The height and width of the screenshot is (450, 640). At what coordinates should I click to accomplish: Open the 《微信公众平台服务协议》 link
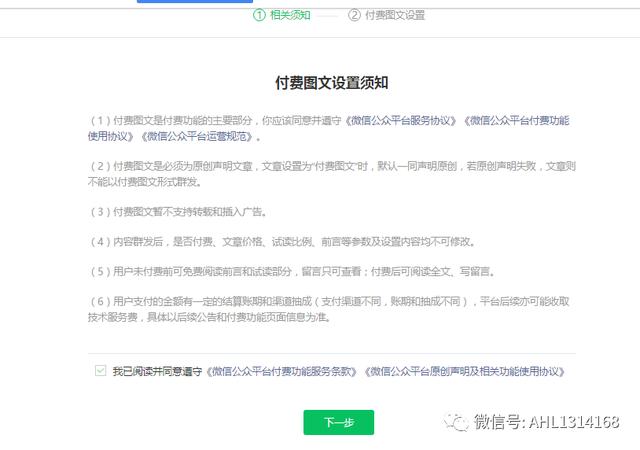(x=400, y=121)
